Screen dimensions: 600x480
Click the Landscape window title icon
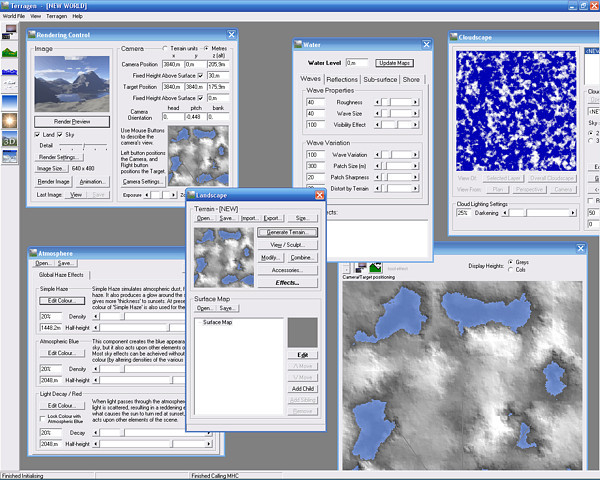point(191,195)
